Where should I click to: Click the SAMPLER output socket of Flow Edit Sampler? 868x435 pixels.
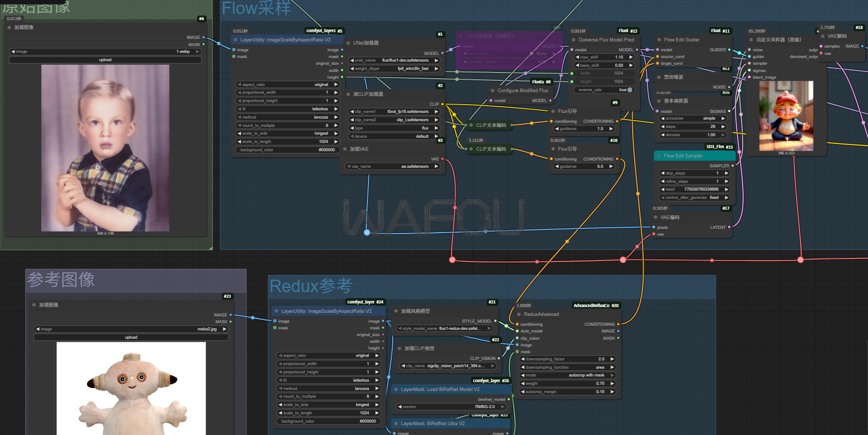point(732,166)
